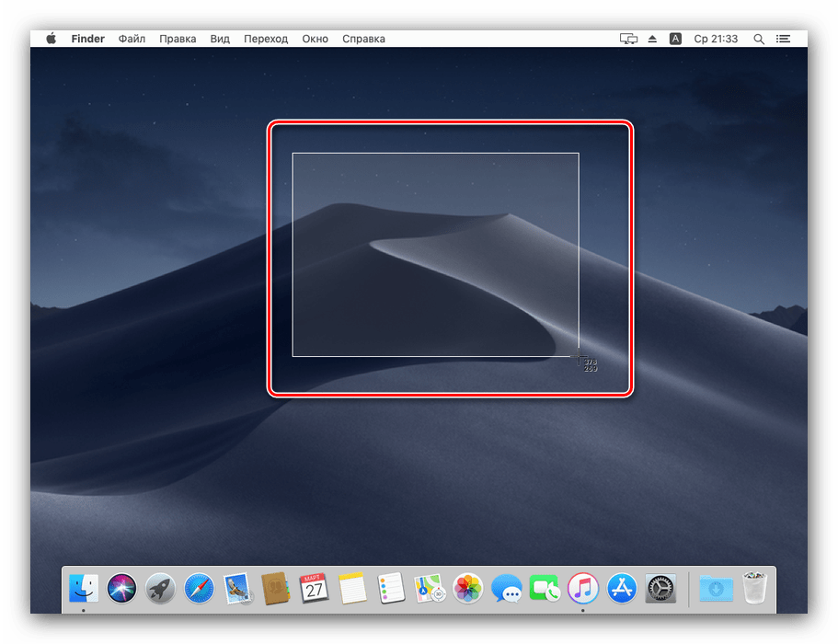Open the Maps app
The image size is (838, 644).
429,589
